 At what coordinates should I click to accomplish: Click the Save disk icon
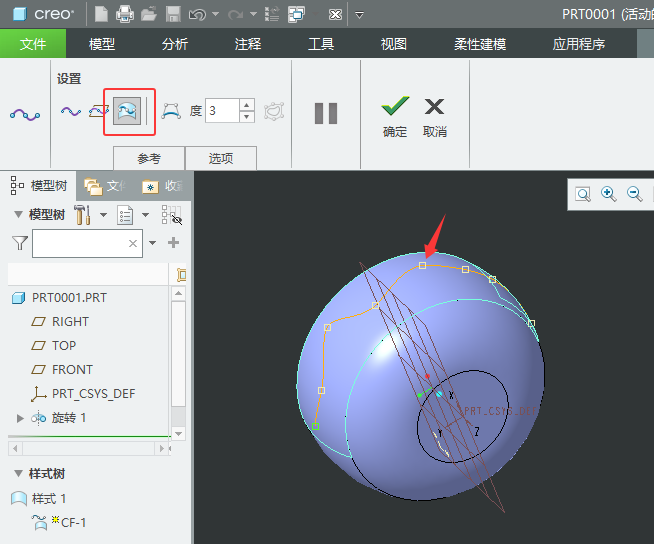click(x=173, y=14)
